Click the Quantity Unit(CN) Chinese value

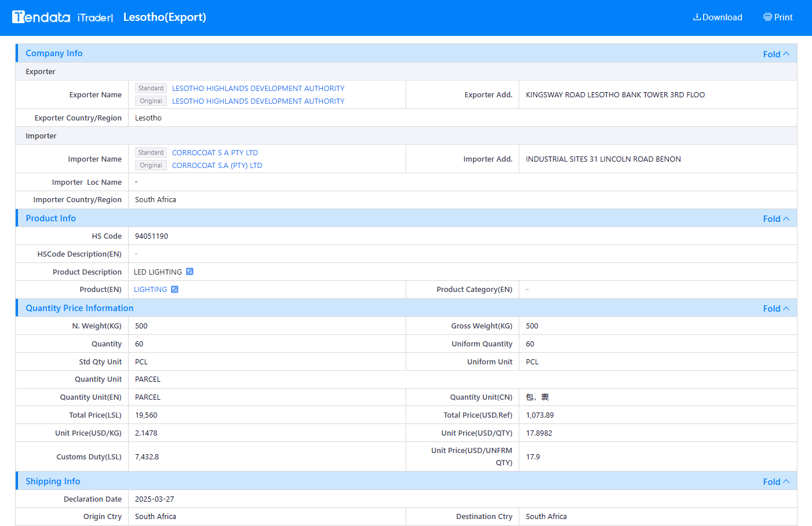(x=537, y=397)
